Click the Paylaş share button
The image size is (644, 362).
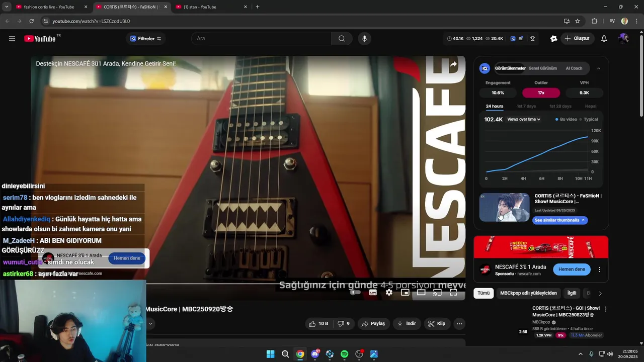pos(373,324)
